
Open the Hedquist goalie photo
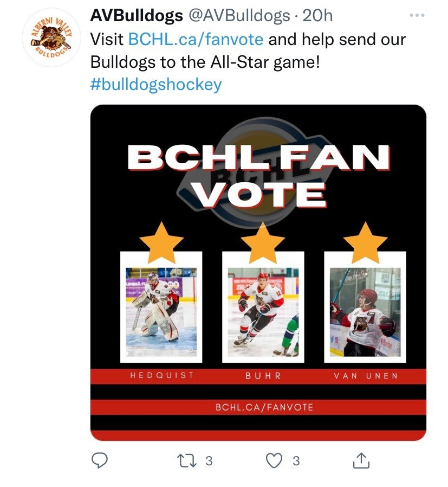click(x=161, y=312)
